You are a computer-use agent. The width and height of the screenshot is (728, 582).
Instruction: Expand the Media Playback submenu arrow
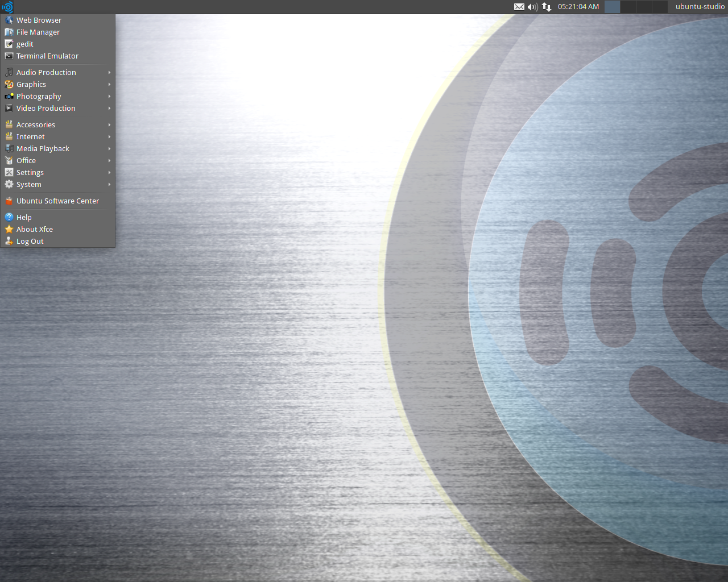pyautogui.click(x=109, y=148)
